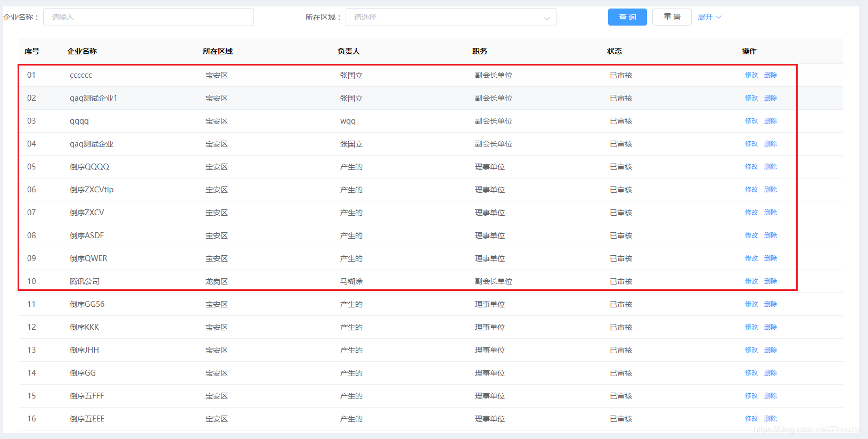This screenshot has width=868, height=439.
Task: Click 删除 for qaq测试企业1 row
Action: click(771, 98)
